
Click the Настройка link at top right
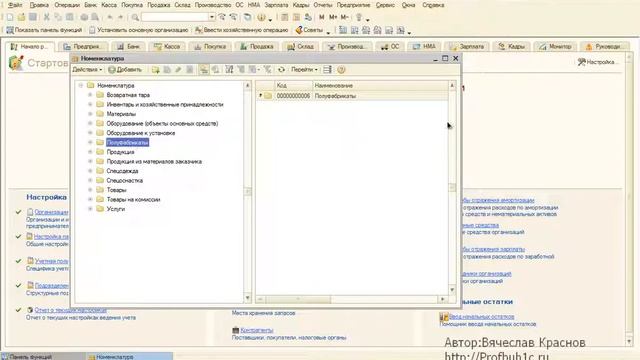point(598,62)
